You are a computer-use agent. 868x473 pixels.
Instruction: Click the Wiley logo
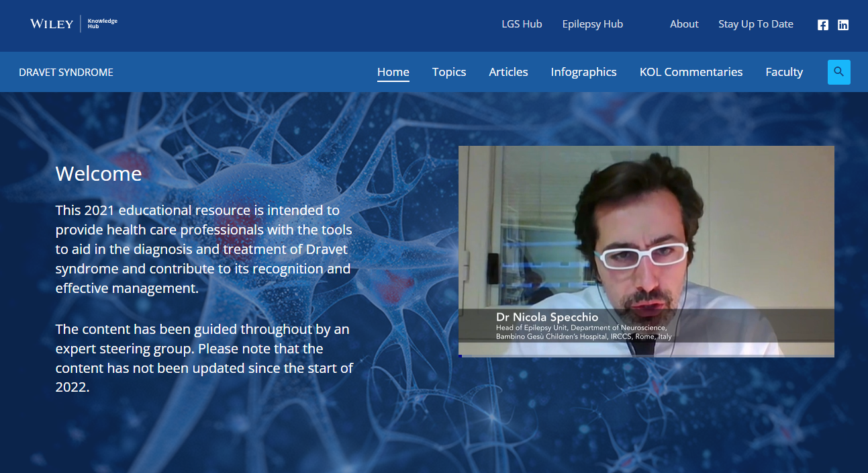pos(52,24)
